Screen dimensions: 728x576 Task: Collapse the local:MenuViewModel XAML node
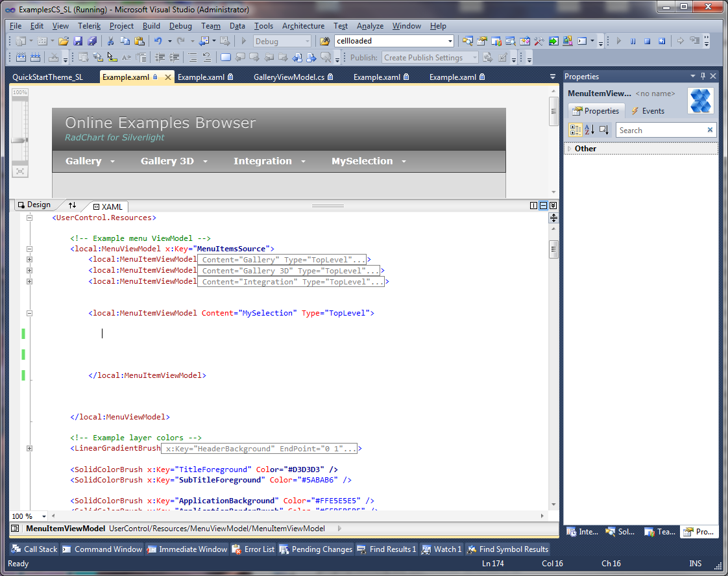tap(29, 249)
